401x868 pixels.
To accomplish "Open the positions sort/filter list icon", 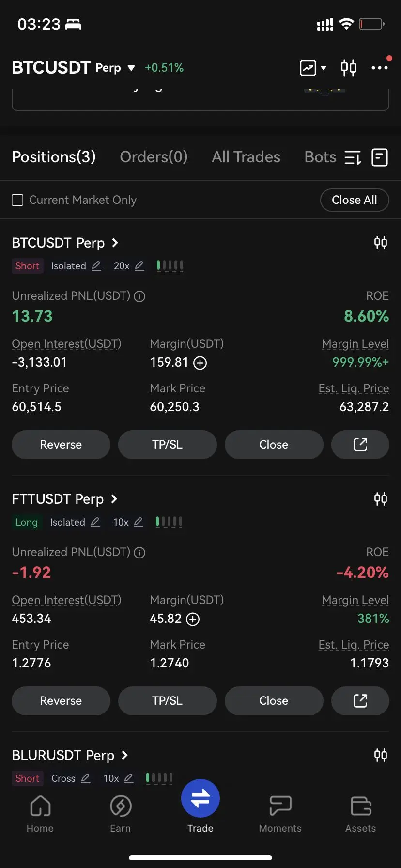I will pos(353,157).
